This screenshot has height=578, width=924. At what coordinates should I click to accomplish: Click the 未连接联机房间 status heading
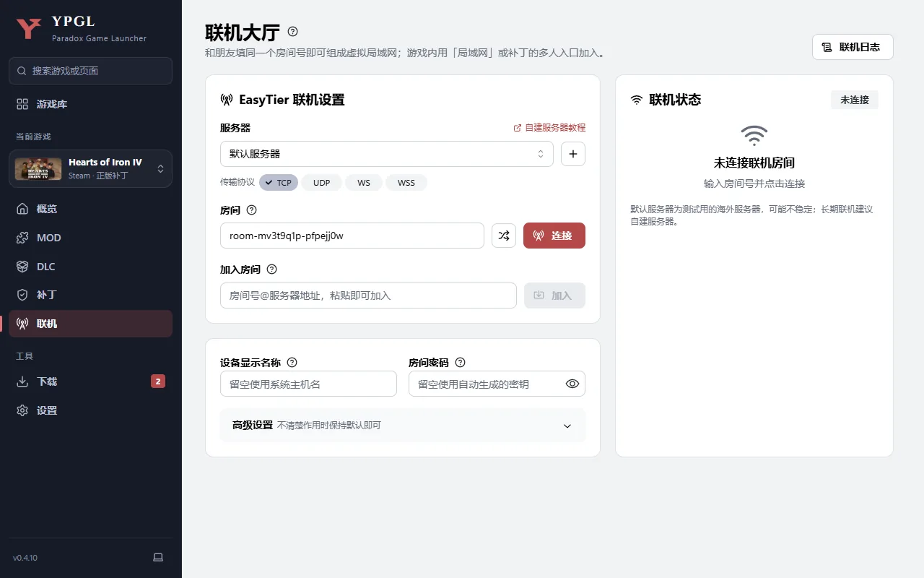(754, 163)
